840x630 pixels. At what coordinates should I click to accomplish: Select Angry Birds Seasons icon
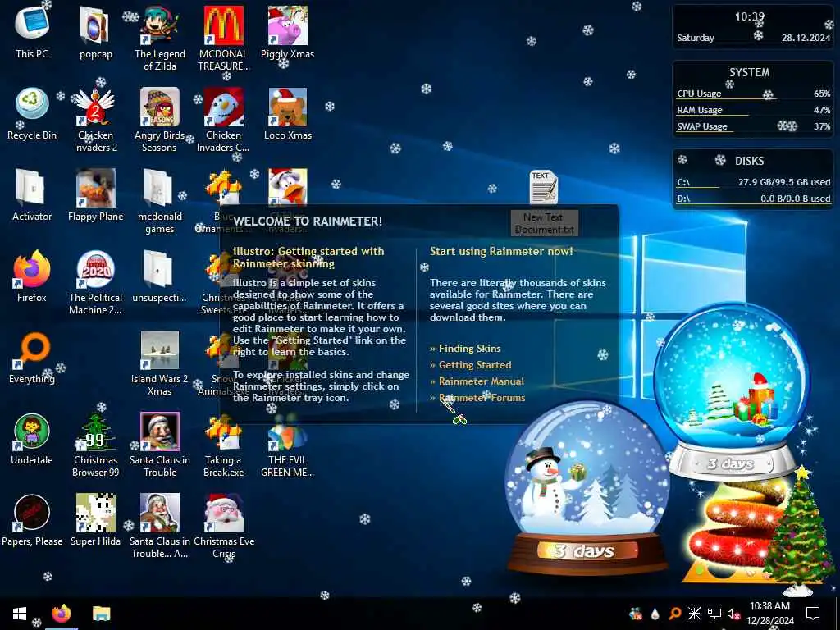tap(160, 119)
